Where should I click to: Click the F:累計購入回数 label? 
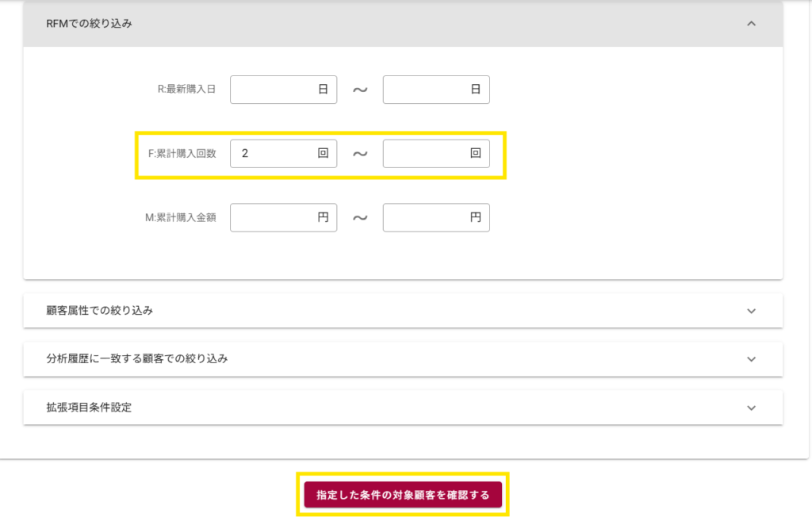[182, 154]
